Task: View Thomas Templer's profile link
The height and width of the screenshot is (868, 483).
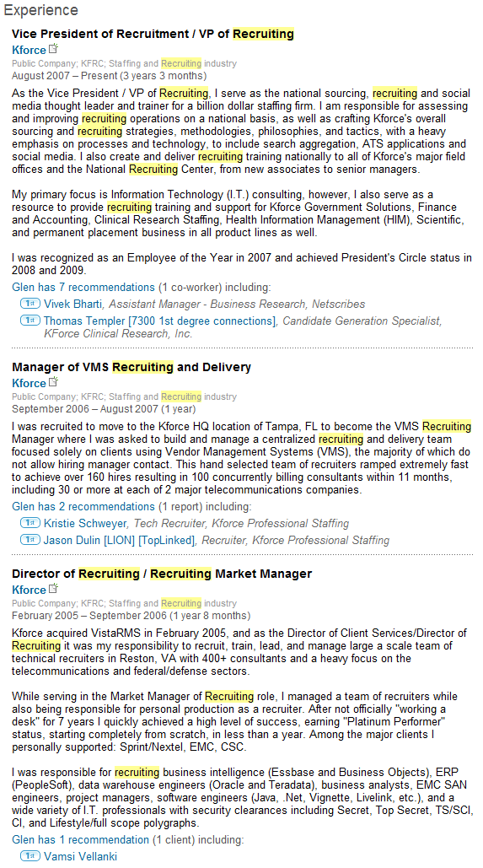Action: click(160, 321)
